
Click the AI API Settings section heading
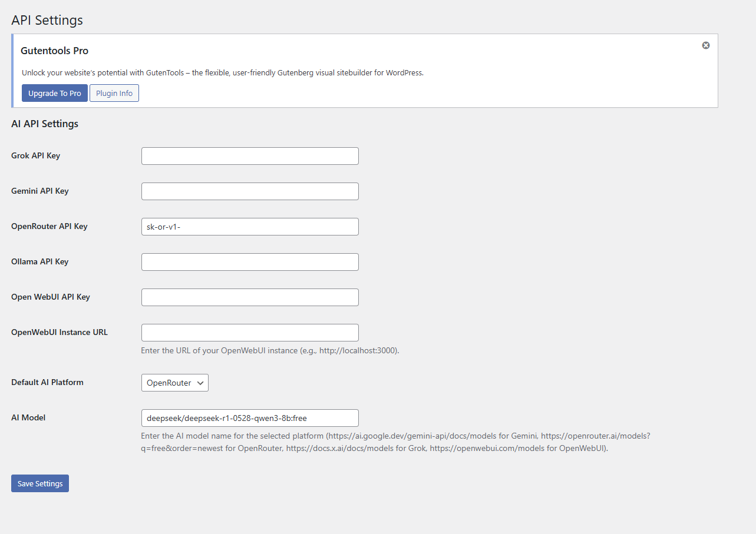pyautogui.click(x=45, y=124)
